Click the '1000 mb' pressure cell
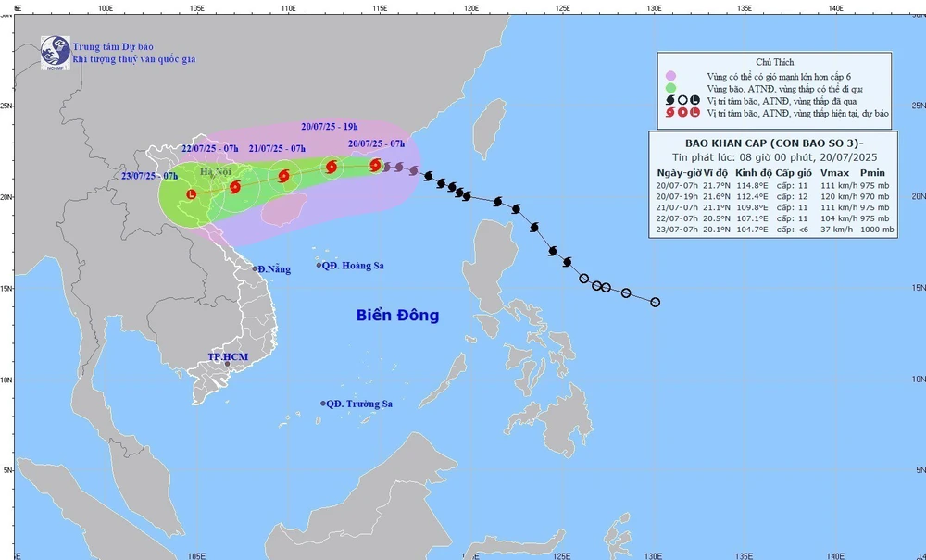Image resolution: width=926 pixels, height=560 pixels. (x=877, y=230)
